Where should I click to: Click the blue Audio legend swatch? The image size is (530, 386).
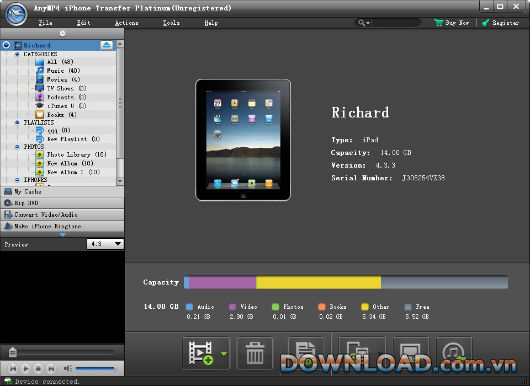pos(190,307)
